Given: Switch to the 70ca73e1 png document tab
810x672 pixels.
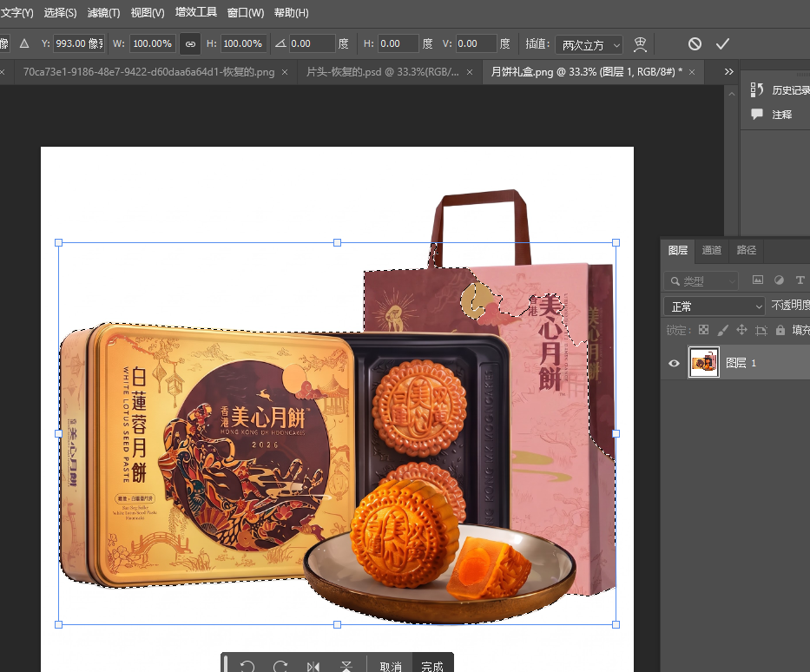Looking at the screenshot, I should tap(148, 72).
